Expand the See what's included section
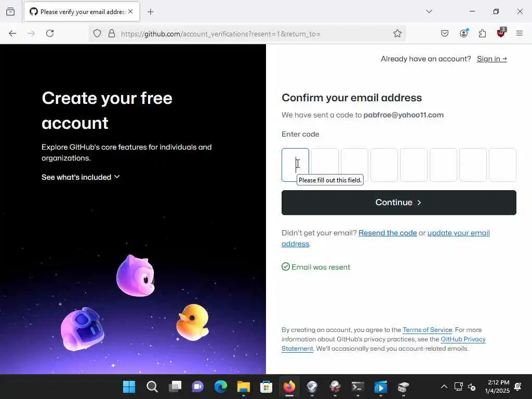Image resolution: width=532 pixels, height=399 pixels. pyautogui.click(x=81, y=177)
